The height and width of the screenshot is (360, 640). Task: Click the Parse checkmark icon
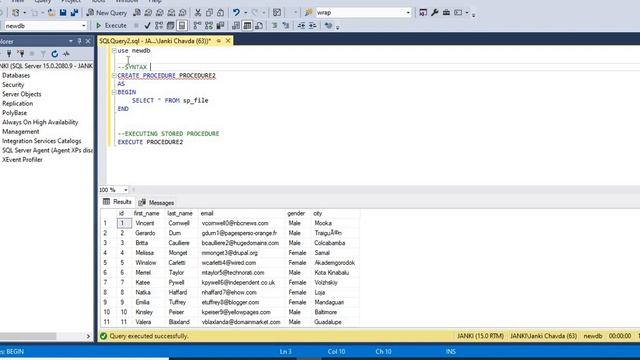(x=147, y=26)
